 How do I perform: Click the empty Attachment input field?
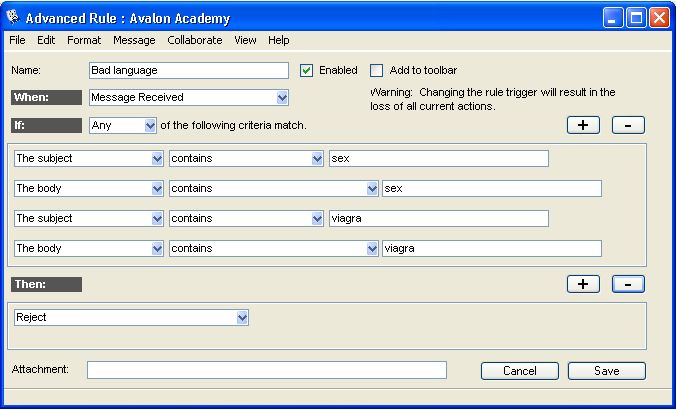[x=266, y=370]
